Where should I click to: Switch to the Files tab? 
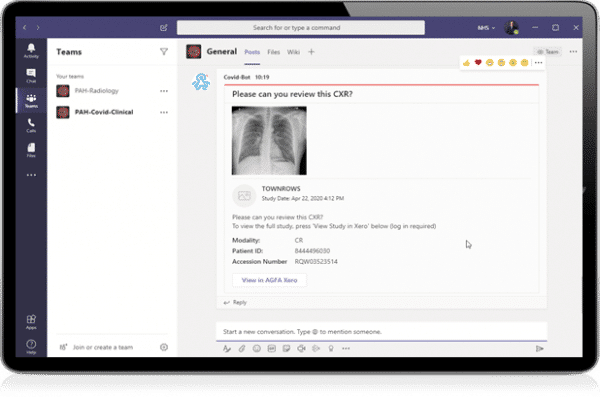tap(274, 52)
